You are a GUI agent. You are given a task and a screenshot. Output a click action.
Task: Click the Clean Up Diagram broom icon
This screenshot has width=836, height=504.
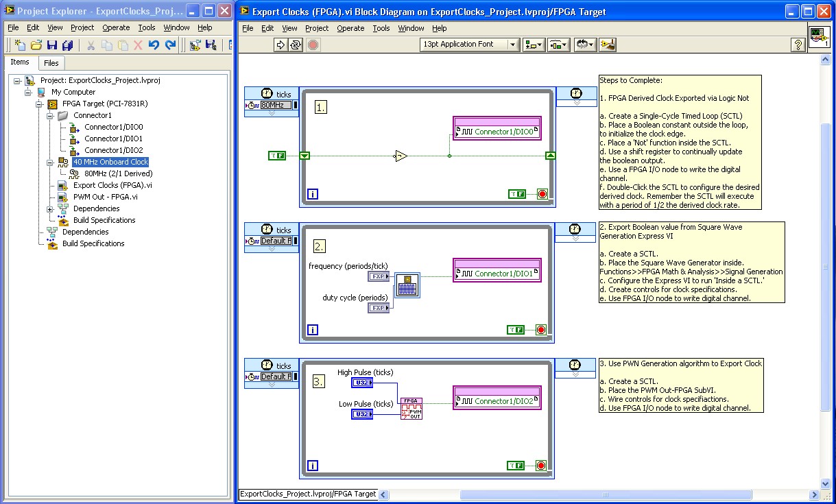coord(608,45)
